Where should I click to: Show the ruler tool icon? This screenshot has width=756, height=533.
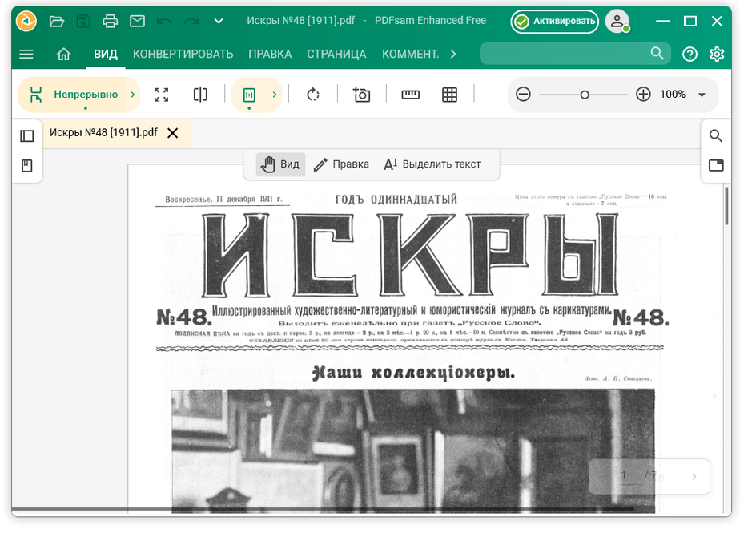click(x=410, y=95)
